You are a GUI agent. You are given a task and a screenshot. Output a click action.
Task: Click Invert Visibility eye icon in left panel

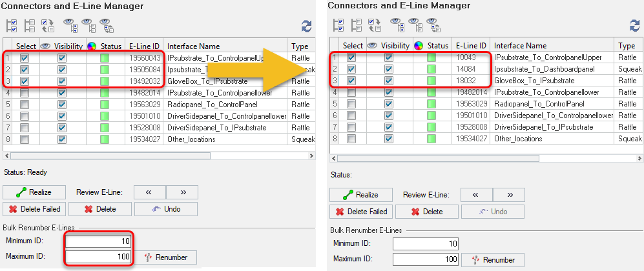click(107, 25)
